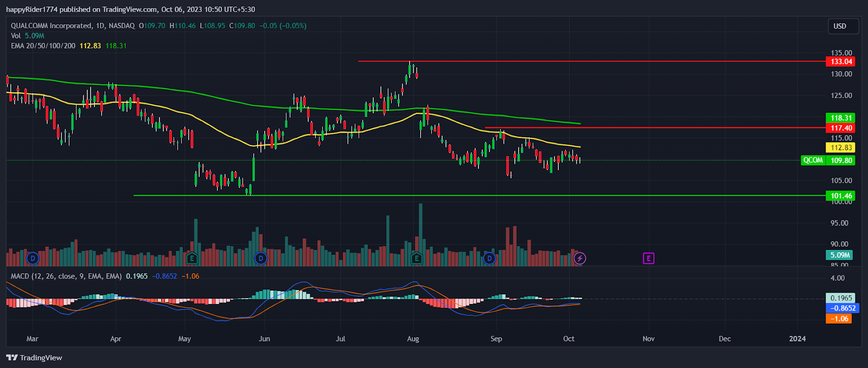
Task: Click the 109.80 last price label
Action: (x=841, y=160)
